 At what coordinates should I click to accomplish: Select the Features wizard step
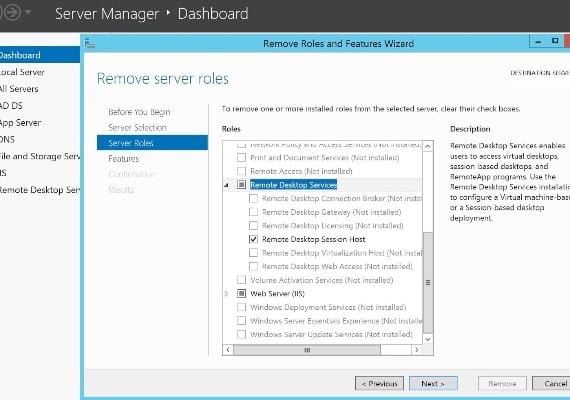point(123,159)
